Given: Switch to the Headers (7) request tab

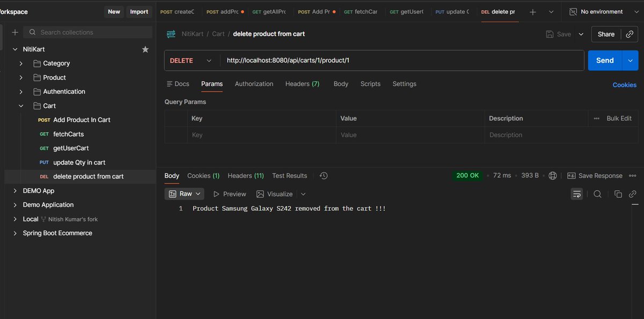Looking at the screenshot, I should (302, 84).
